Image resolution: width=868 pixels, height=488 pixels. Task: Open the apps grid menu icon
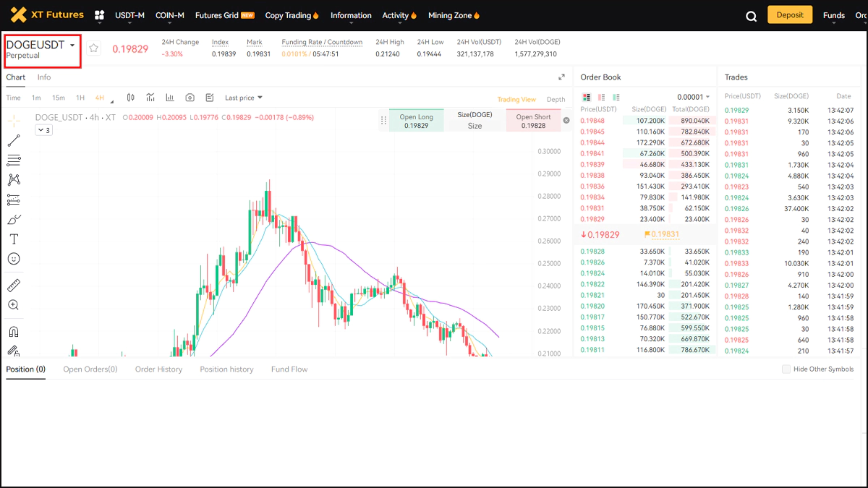(100, 15)
